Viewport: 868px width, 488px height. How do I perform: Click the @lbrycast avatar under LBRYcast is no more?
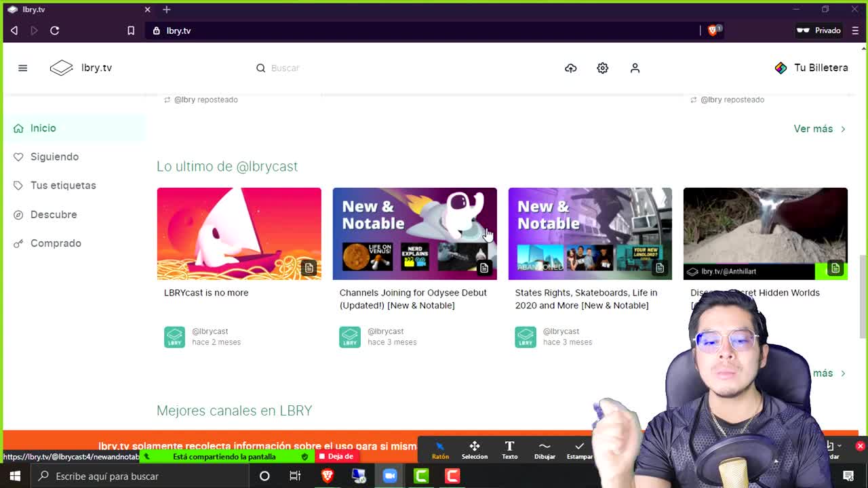coord(174,337)
